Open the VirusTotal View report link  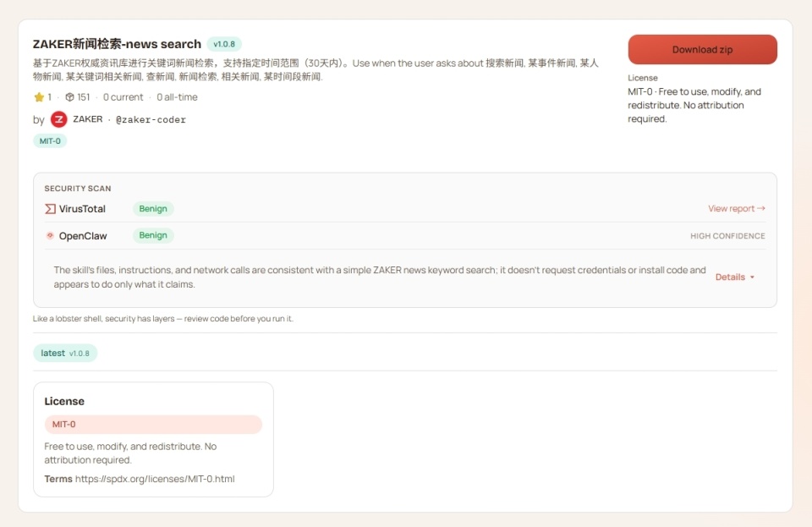(737, 208)
